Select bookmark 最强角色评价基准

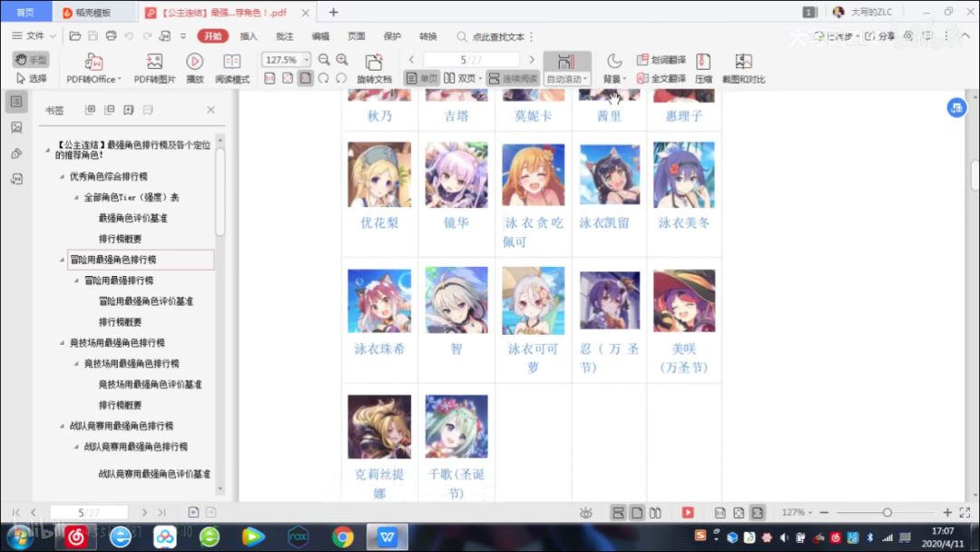tap(132, 218)
